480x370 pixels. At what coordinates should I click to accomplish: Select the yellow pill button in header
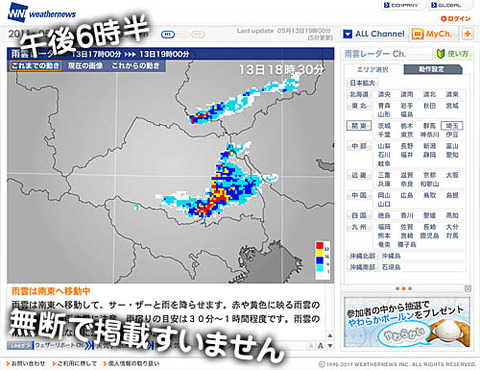[x=183, y=34]
